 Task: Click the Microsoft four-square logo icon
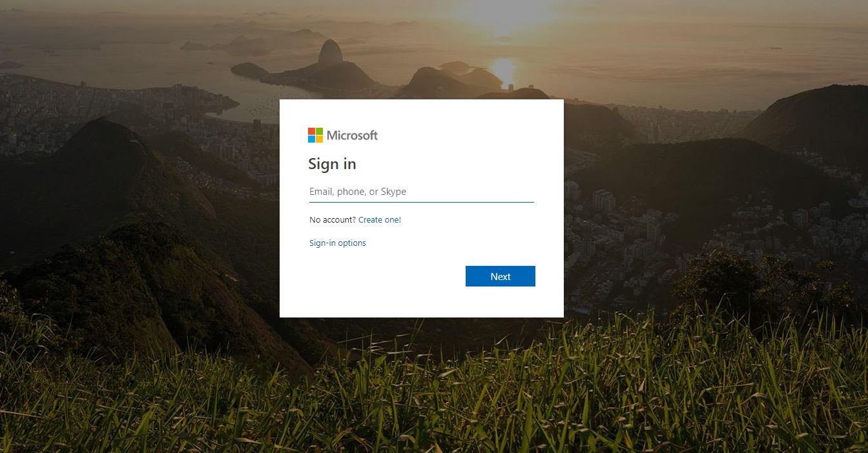click(x=315, y=135)
